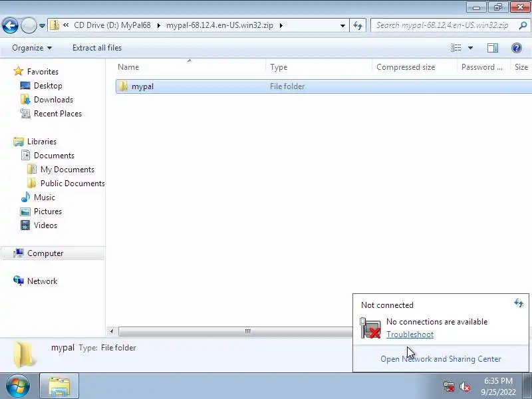Open Downloads in Favorites
The image size is (532, 399).
pos(53,99)
